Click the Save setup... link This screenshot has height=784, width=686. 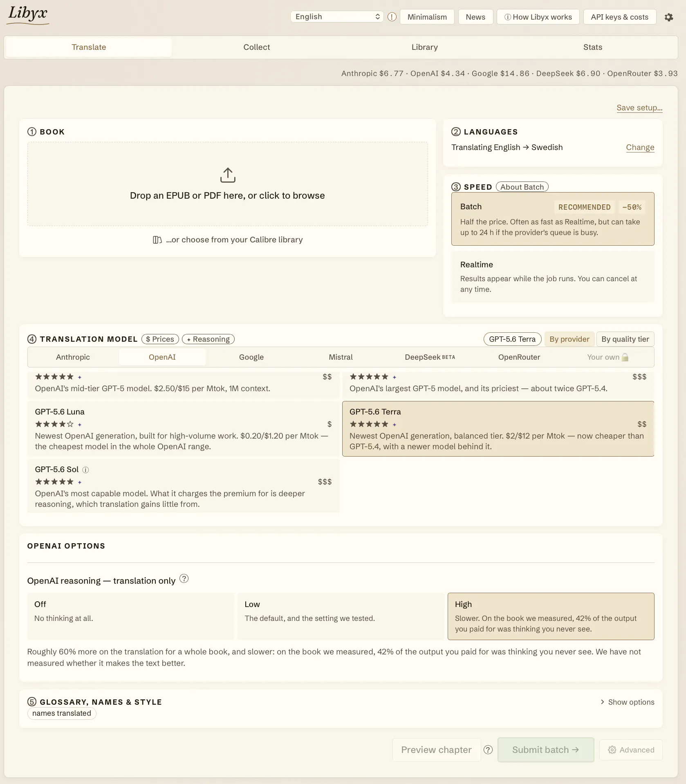point(639,108)
